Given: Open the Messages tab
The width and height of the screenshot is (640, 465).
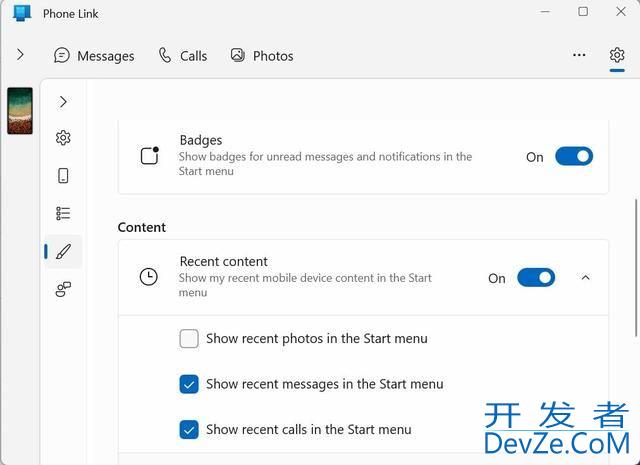Looking at the screenshot, I should (x=94, y=56).
